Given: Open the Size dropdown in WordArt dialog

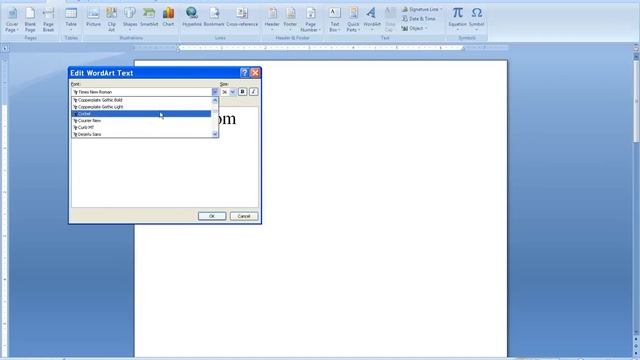Looking at the screenshot, I should click(232, 92).
